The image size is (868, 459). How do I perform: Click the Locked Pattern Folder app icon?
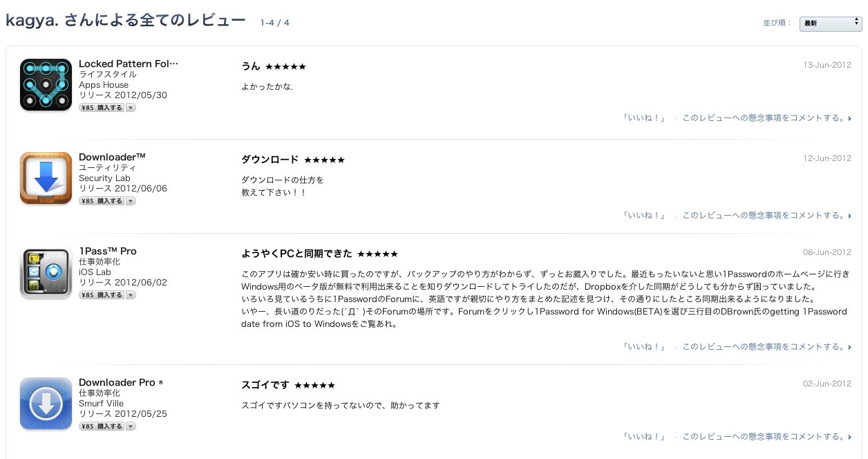46,85
